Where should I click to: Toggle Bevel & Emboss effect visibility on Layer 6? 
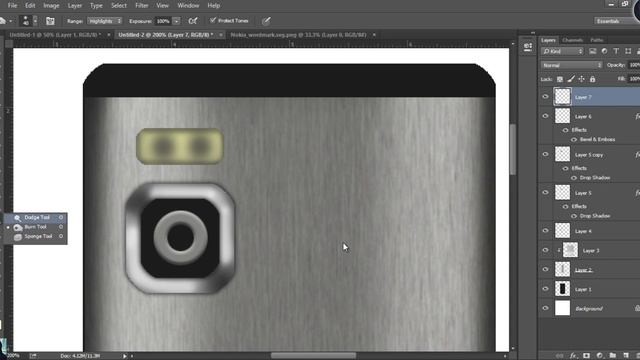click(x=574, y=140)
